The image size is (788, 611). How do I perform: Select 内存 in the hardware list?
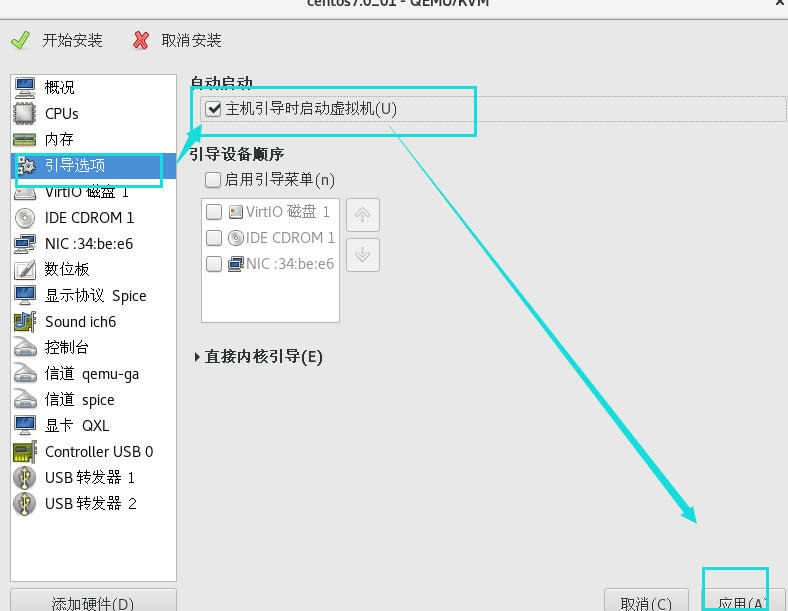[93, 140]
